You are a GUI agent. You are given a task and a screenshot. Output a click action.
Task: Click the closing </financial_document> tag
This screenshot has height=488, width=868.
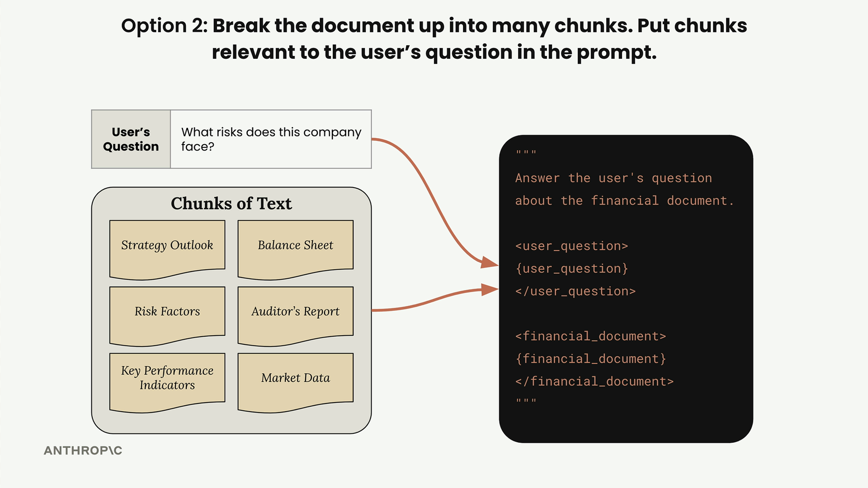coord(594,381)
